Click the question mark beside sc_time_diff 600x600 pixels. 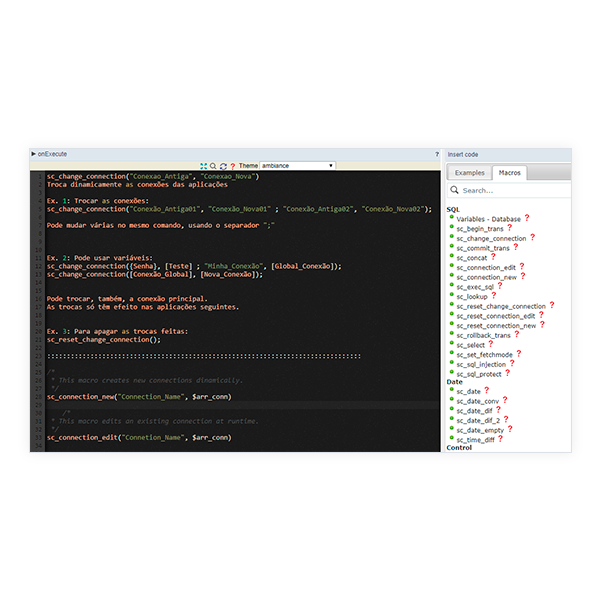tap(499, 438)
